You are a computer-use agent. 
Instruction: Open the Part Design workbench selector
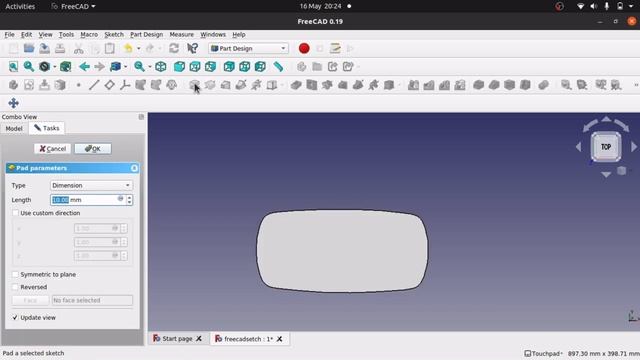248,48
